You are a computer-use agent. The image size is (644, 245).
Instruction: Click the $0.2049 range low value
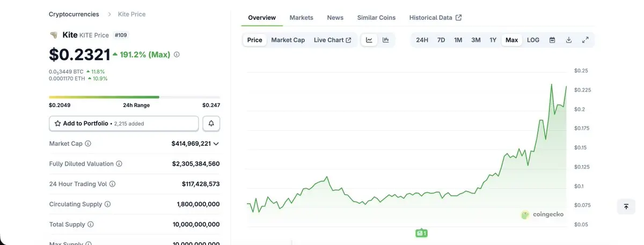coord(60,105)
